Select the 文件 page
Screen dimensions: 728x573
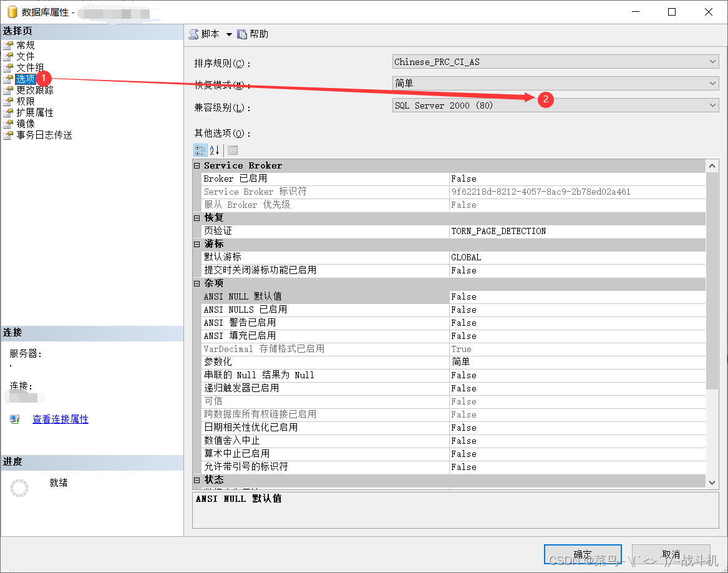point(26,56)
